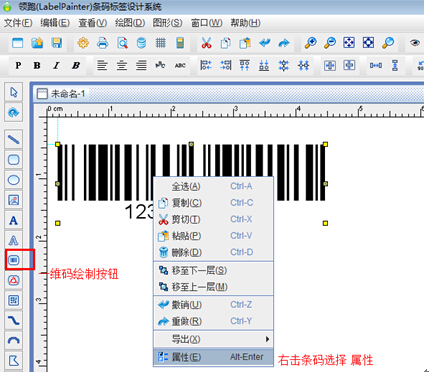Open the 帮助(H) menu

point(245,23)
